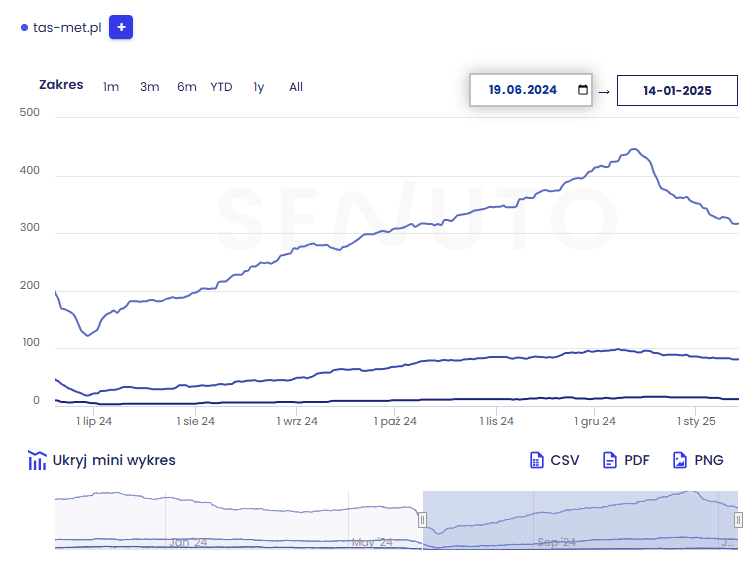Click the '1 gru 24' axis label
This screenshot has height=570, width=756.
(594, 421)
